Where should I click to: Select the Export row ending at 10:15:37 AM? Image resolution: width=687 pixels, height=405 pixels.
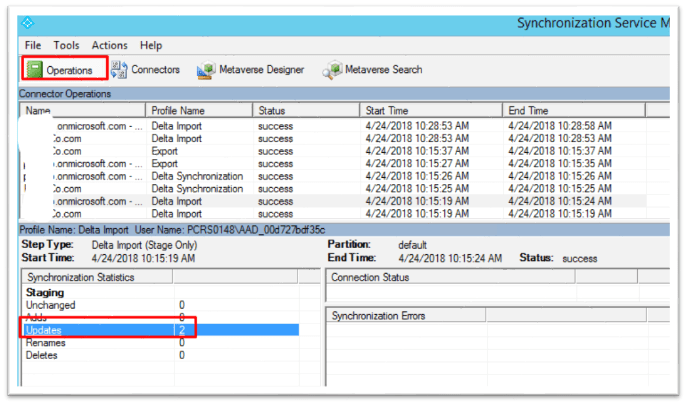[200, 150]
